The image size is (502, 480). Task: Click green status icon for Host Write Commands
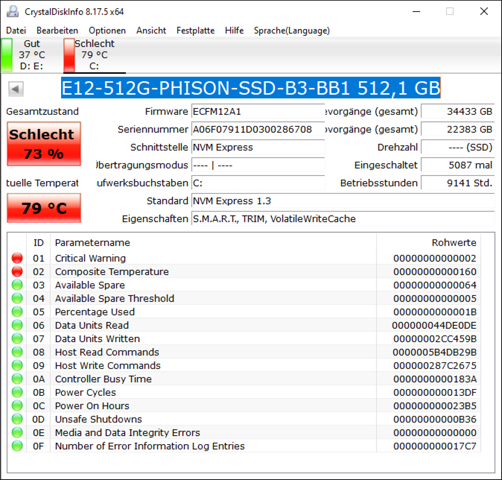(17, 365)
